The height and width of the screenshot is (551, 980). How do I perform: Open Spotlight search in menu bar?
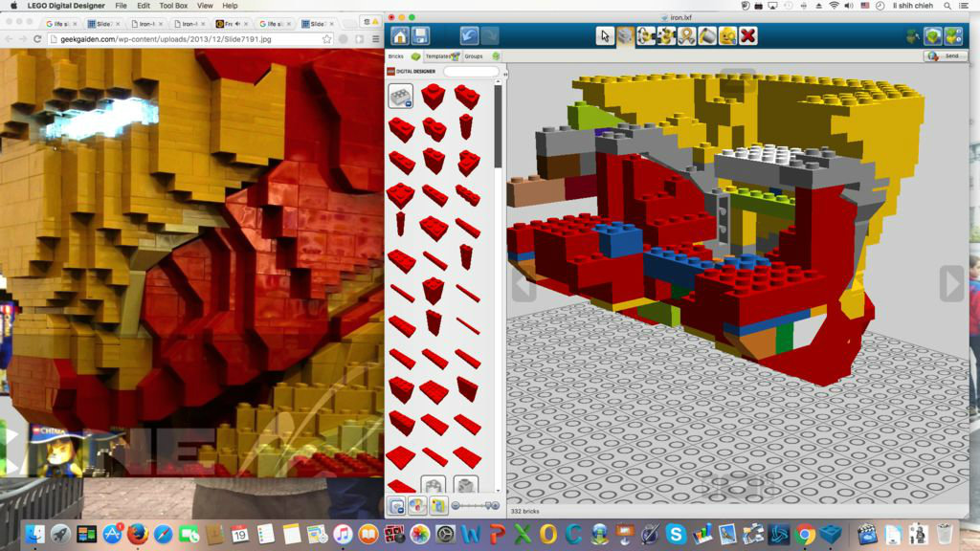(947, 6)
